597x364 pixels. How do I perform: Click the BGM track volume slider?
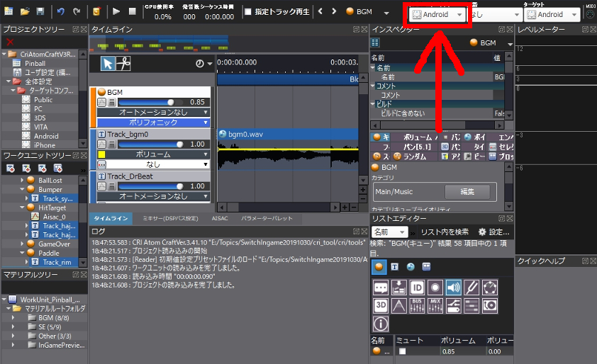pos(149,102)
